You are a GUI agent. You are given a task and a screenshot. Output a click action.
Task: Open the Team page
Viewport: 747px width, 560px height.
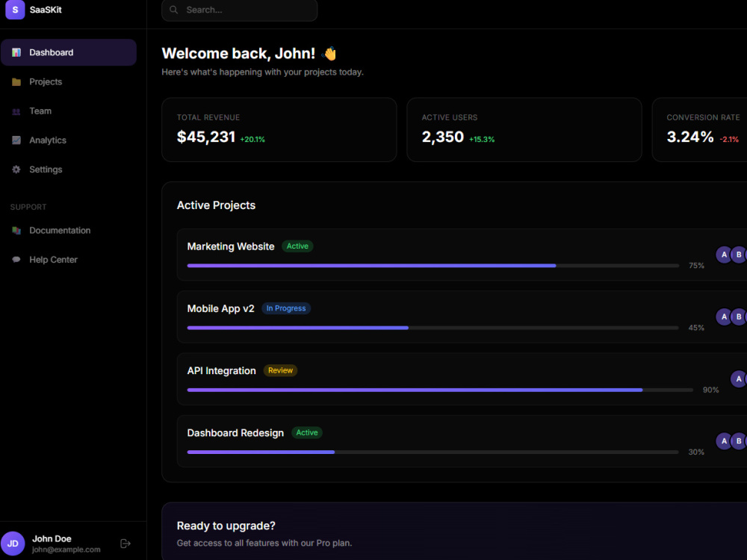(69, 111)
